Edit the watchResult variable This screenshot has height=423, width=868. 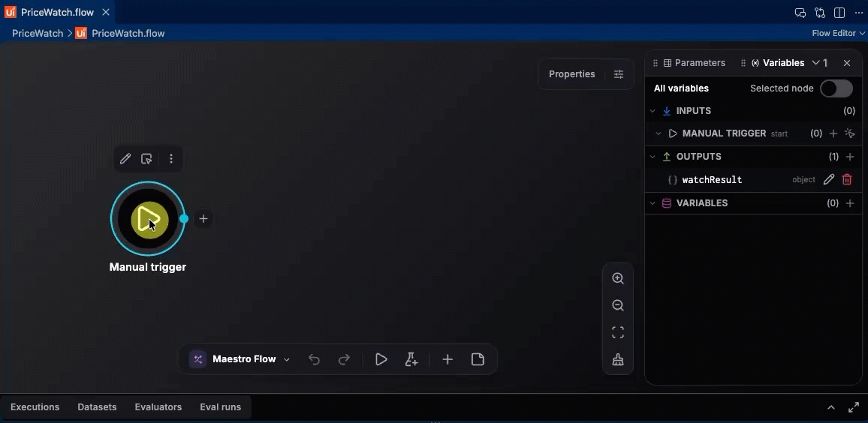coord(829,179)
